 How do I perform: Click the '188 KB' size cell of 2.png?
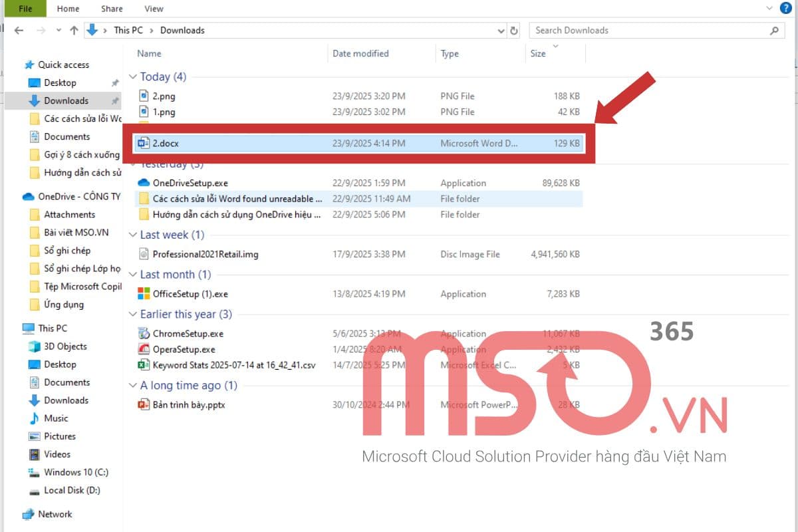coord(567,96)
